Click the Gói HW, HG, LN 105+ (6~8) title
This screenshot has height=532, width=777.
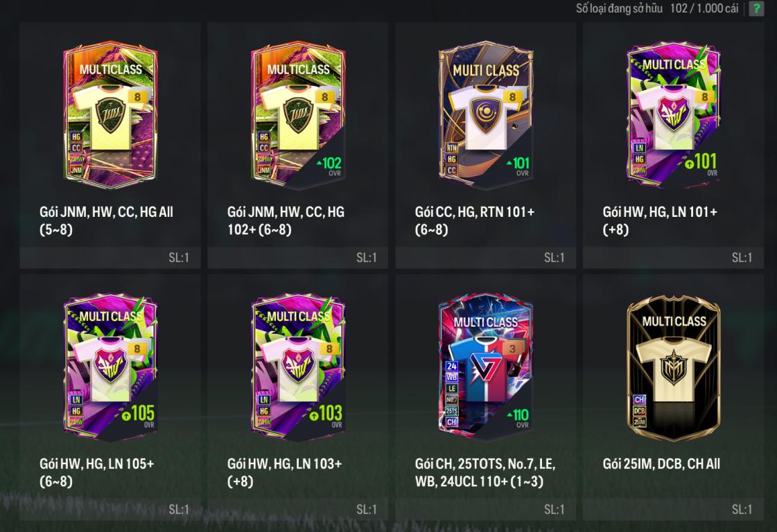(x=96, y=472)
